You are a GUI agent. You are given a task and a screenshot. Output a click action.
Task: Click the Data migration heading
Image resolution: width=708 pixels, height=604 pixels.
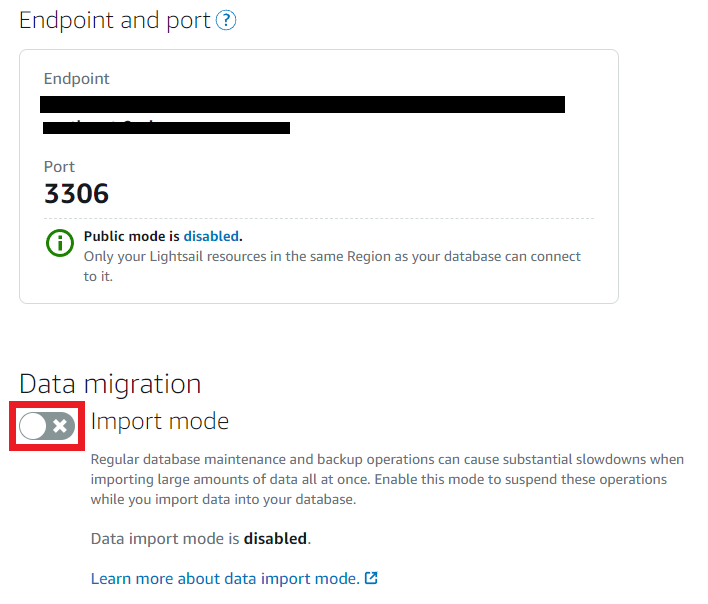[110, 384]
